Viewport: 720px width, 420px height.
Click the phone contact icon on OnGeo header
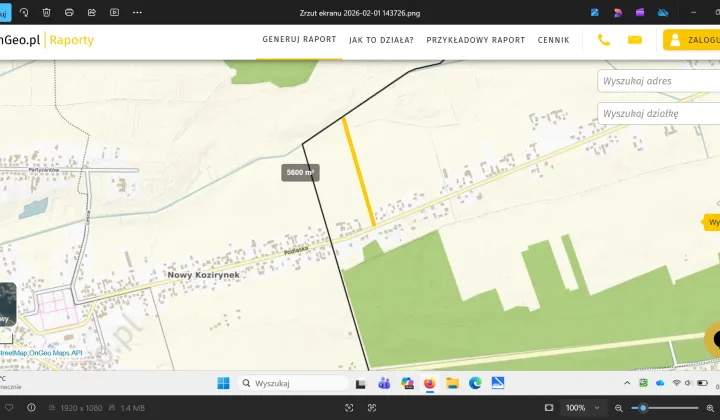[604, 40]
